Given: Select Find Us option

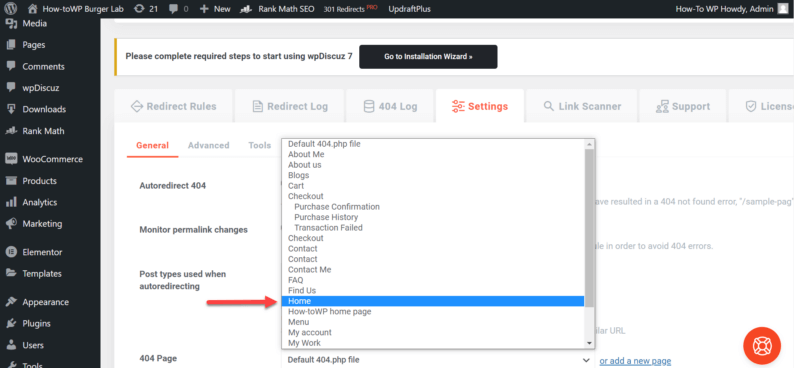Looking at the screenshot, I should click(x=433, y=291).
